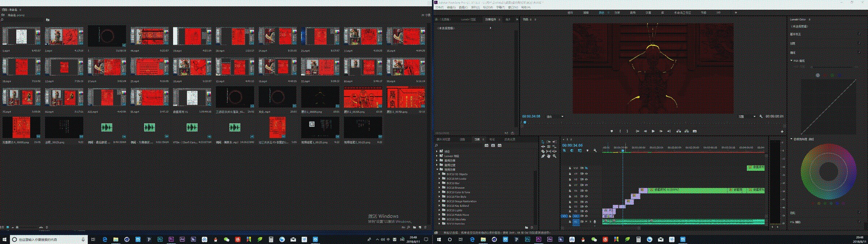Click the taskbar search box
The height and width of the screenshot is (244, 868).
(49, 240)
